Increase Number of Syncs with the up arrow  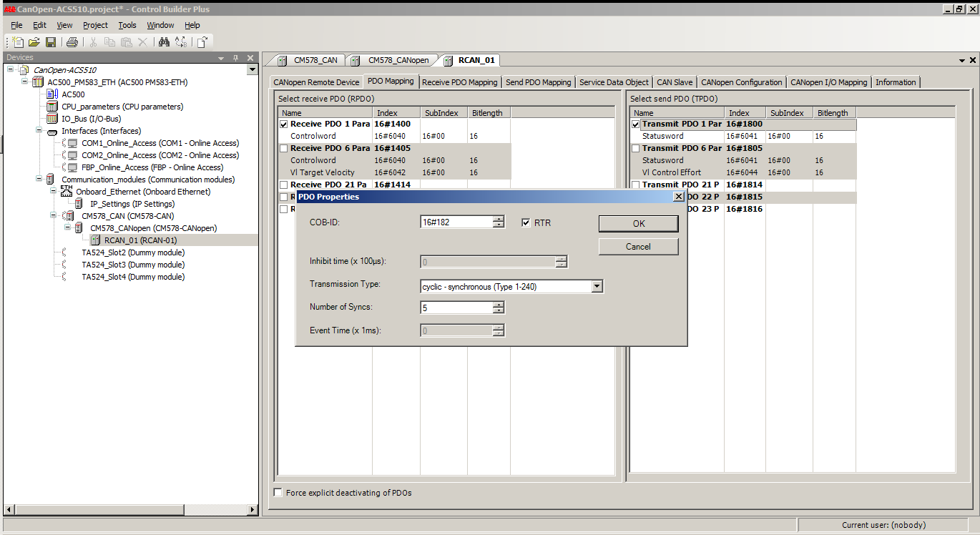(499, 304)
